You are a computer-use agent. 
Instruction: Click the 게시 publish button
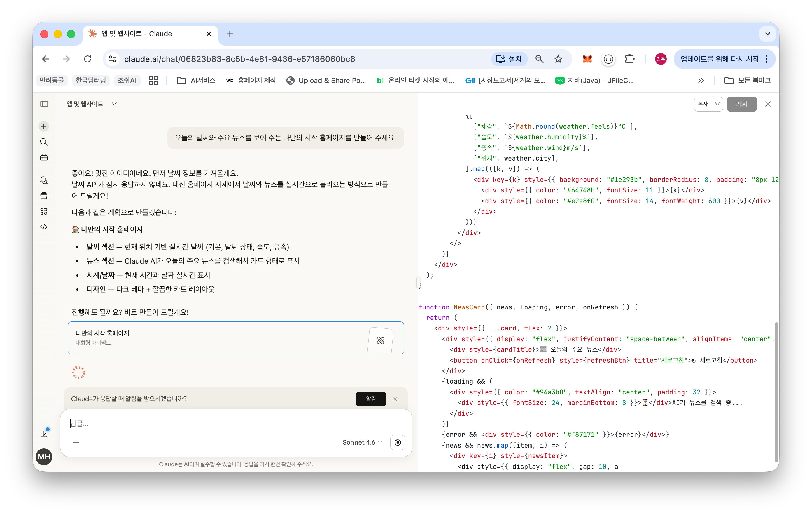741,104
